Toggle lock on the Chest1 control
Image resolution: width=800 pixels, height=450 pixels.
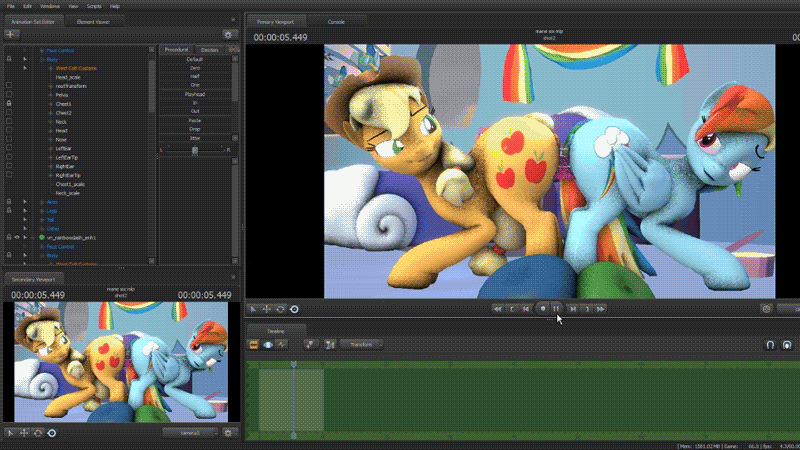[x=9, y=103]
